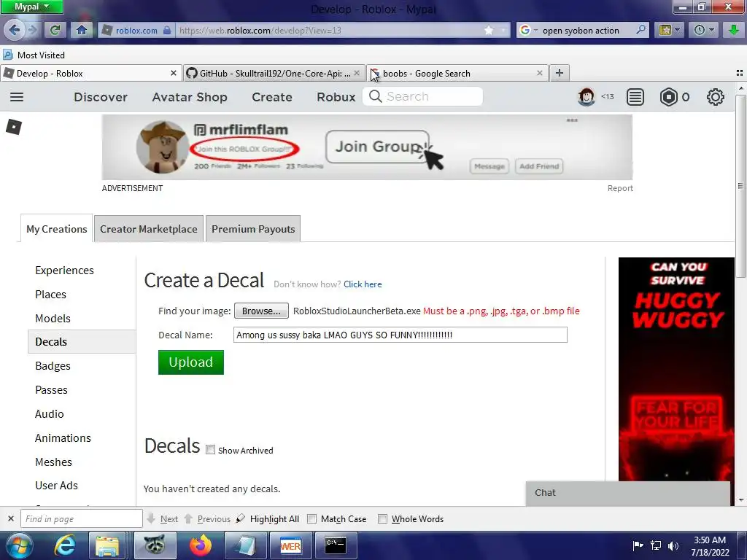This screenshot has width=747, height=560.
Task: Select Experiences in the sidebar
Action: click(x=64, y=270)
